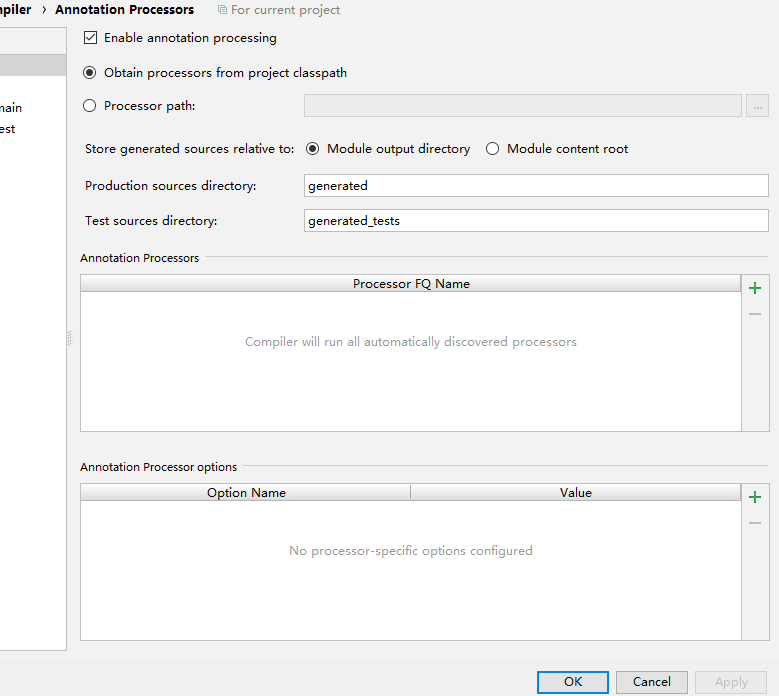Select Module content root option
The width and height of the screenshot is (779, 696).
[493, 149]
